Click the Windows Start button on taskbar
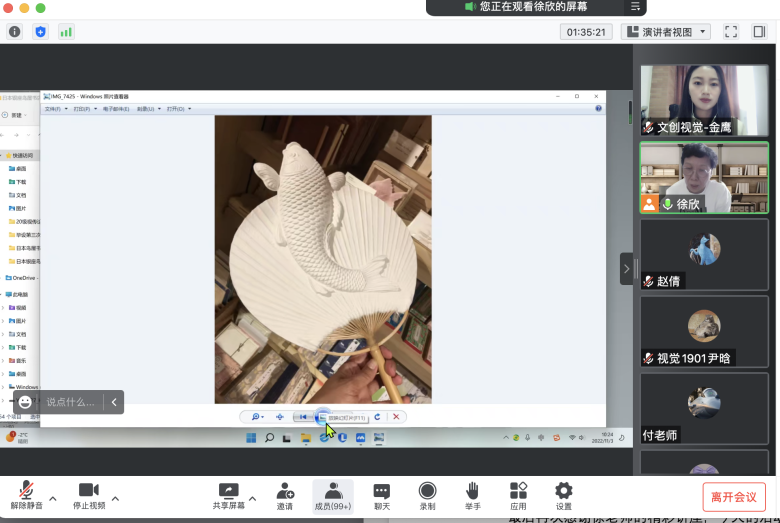This screenshot has height=523, width=780. tap(251, 438)
